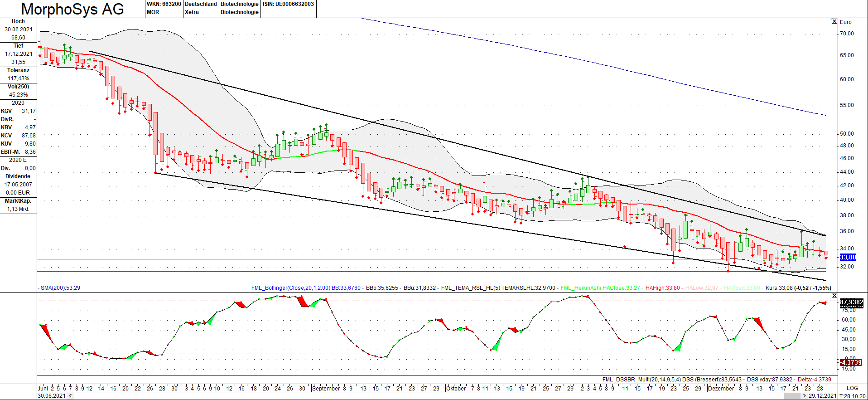Click the Deutschland country label

pyautogui.click(x=201, y=4)
